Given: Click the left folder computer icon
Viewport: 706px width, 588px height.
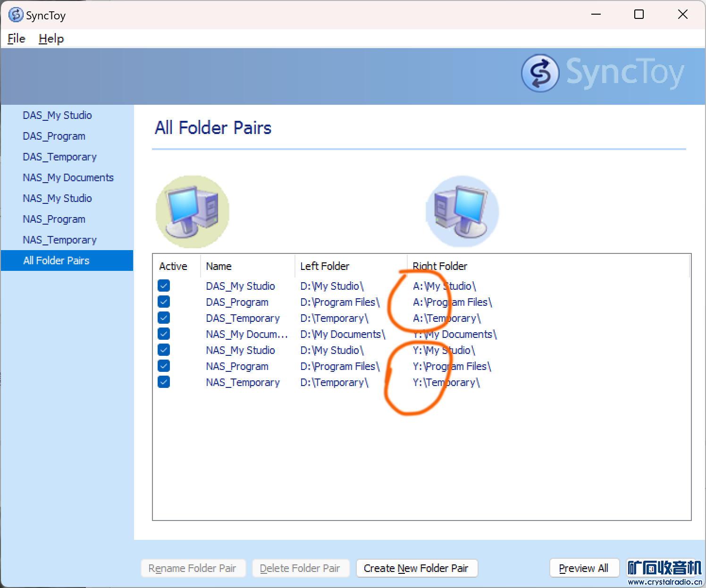Looking at the screenshot, I should coord(193,212).
